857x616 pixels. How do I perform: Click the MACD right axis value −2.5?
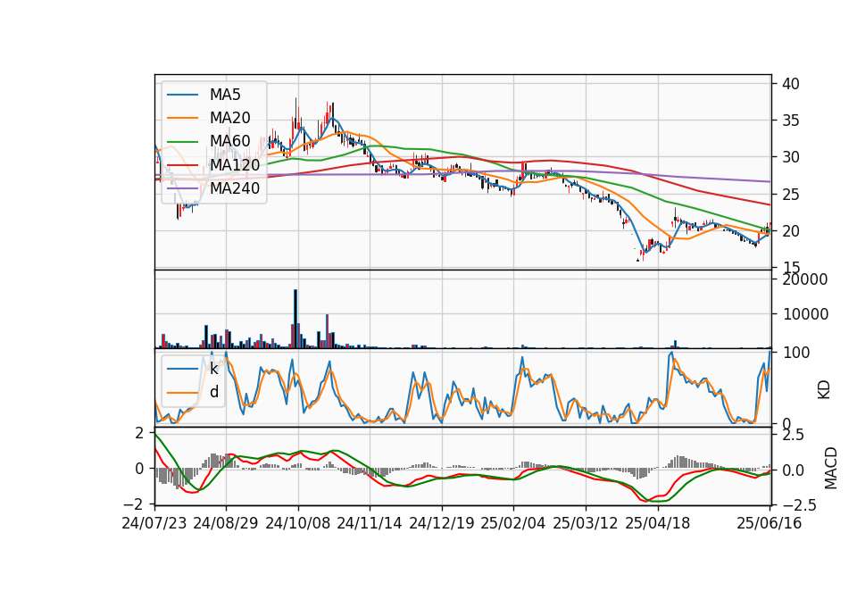[799, 505]
